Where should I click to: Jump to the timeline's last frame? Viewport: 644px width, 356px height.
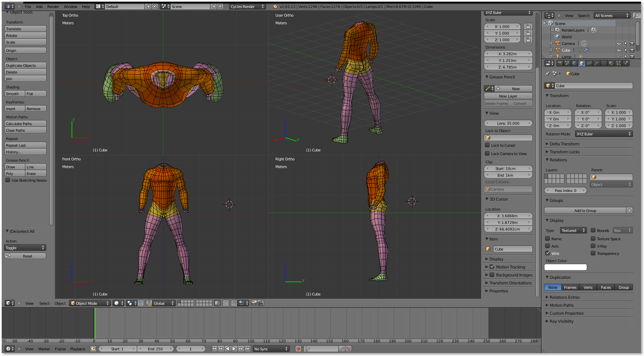(x=247, y=349)
